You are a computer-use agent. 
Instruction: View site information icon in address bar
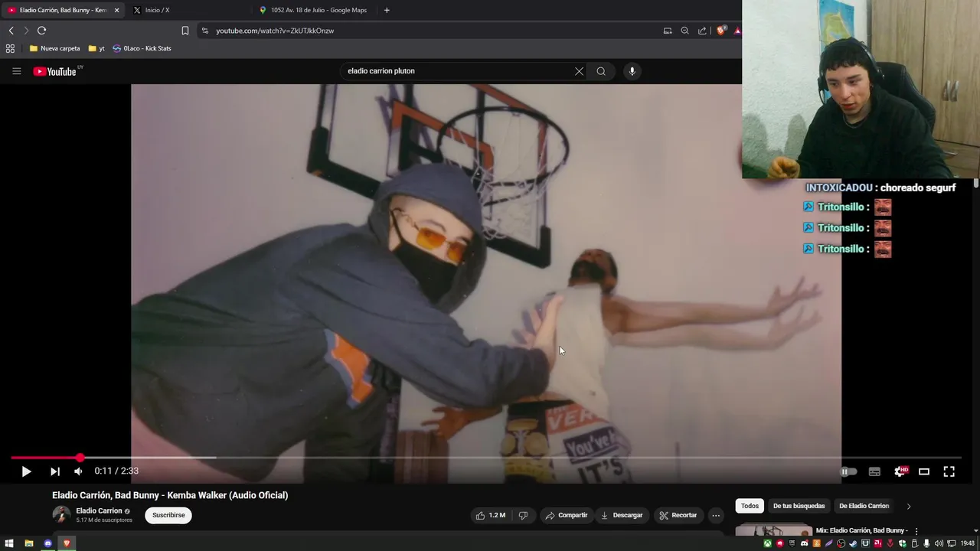point(204,31)
